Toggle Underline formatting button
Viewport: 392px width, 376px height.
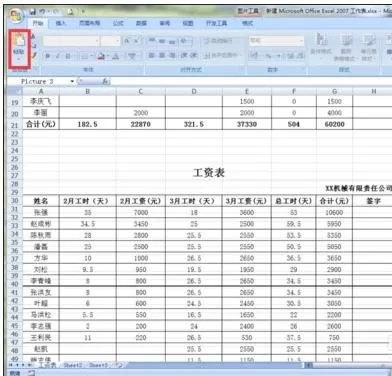coord(68,56)
